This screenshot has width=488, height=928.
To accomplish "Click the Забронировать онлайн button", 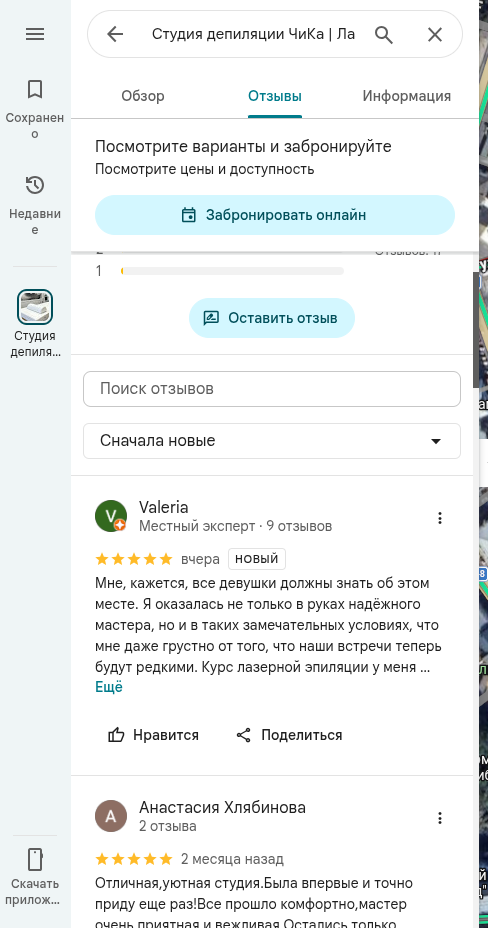I will (275, 215).
